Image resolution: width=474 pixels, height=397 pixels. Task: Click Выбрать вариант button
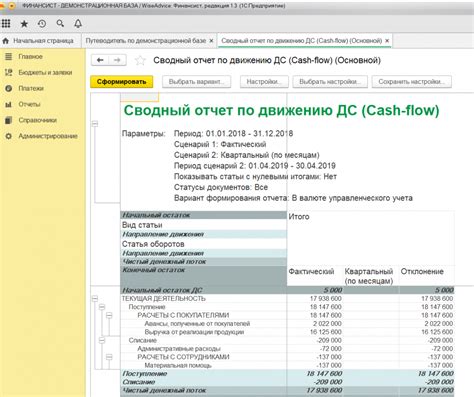197,82
